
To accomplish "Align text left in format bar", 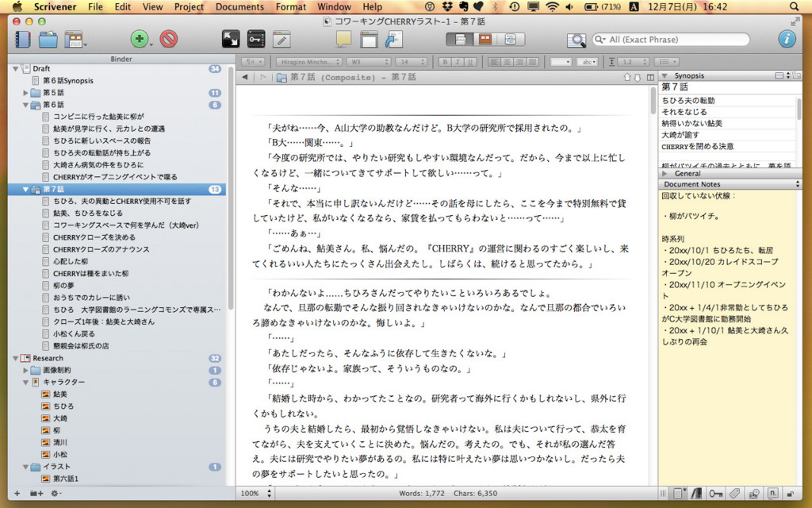I will tap(494, 62).
